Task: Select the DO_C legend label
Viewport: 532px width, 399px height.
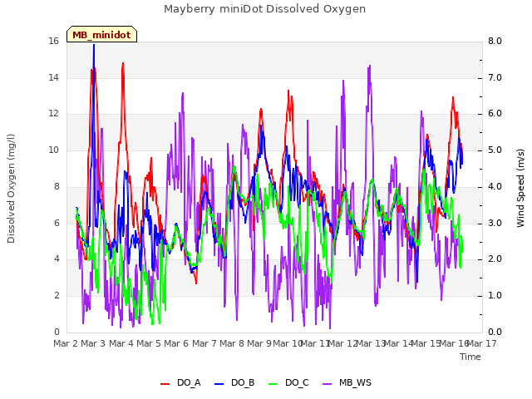Action: [x=297, y=383]
